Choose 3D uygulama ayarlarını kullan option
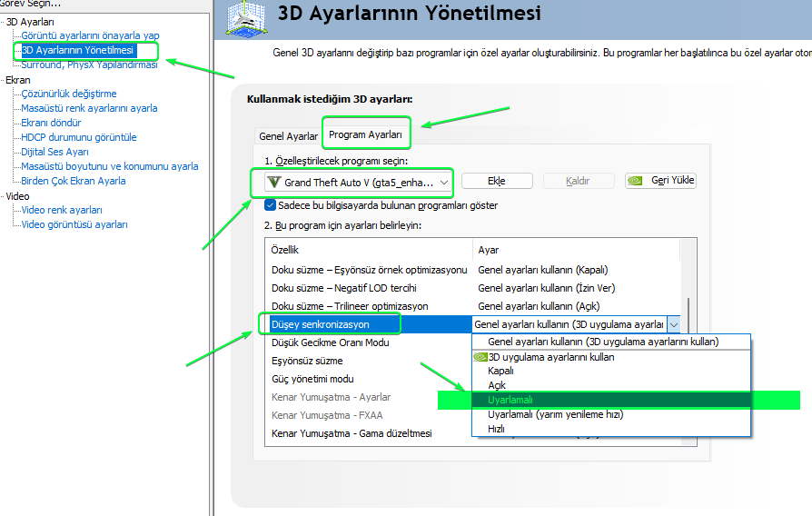 tap(611, 357)
